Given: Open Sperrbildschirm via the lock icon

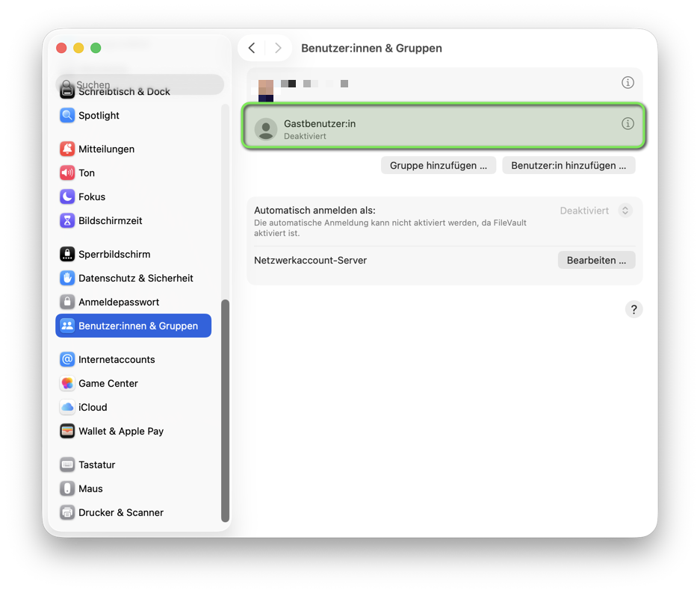Looking at the screenshot, I should [67, 255].
